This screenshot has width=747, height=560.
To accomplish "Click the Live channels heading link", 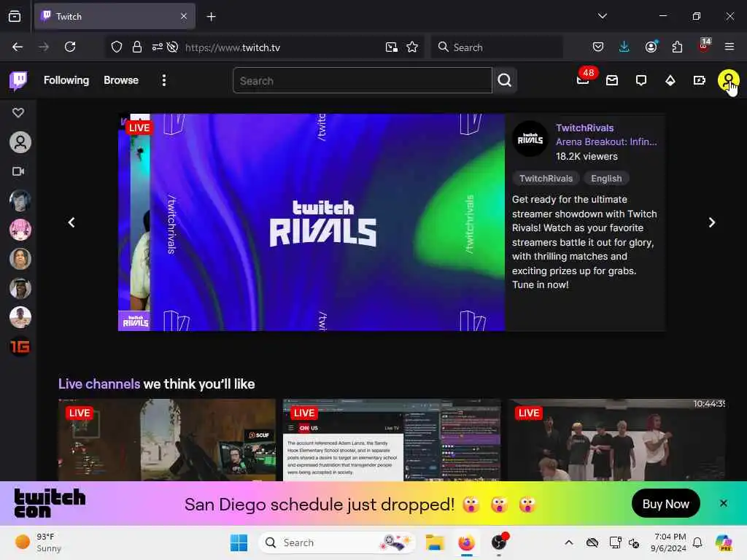I will 99,384.
